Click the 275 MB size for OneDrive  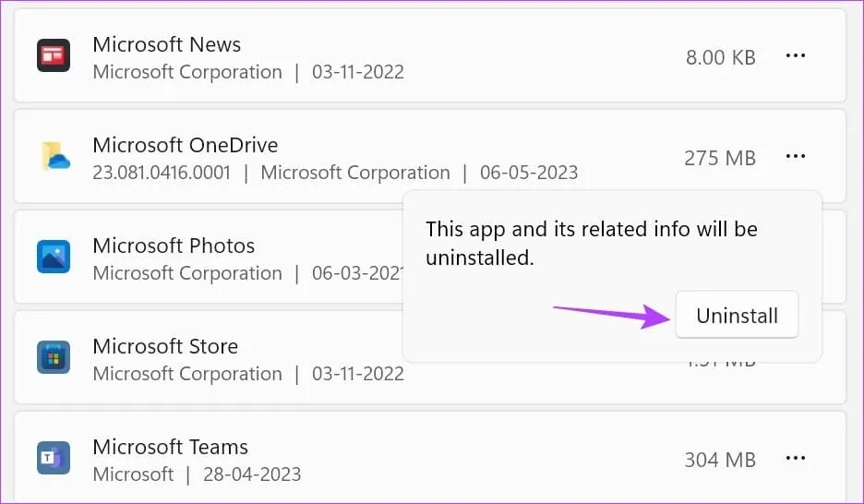pos(720,158)
